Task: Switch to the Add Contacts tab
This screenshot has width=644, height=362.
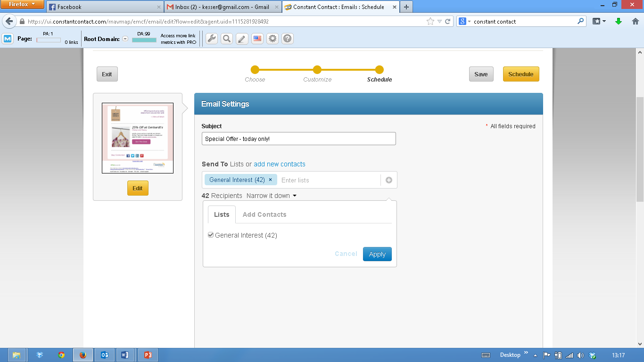Action: [264, 214]
